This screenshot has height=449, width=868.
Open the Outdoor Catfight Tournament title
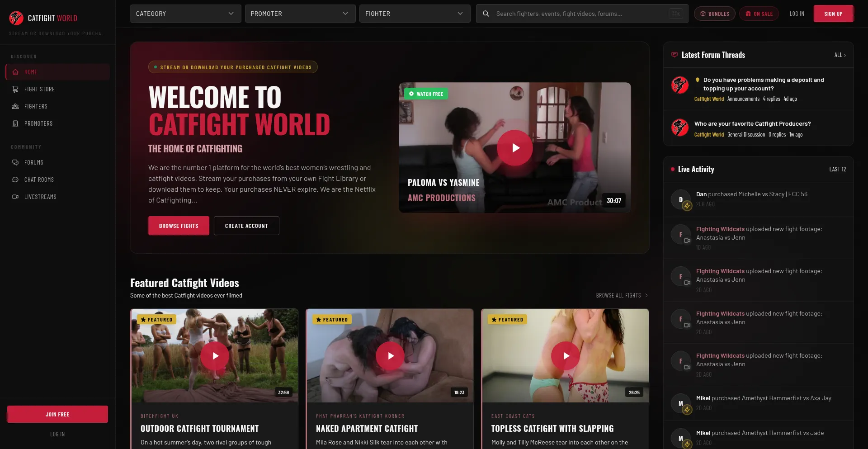coord(200,429)
